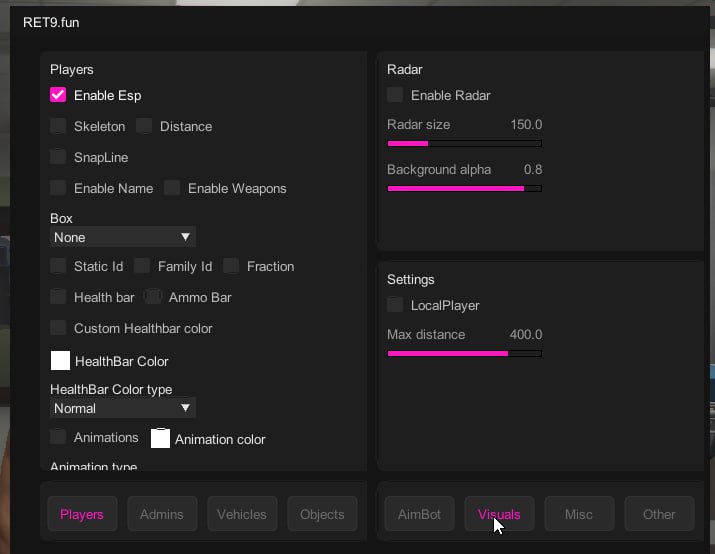Open the Misc section

[579, 514]
